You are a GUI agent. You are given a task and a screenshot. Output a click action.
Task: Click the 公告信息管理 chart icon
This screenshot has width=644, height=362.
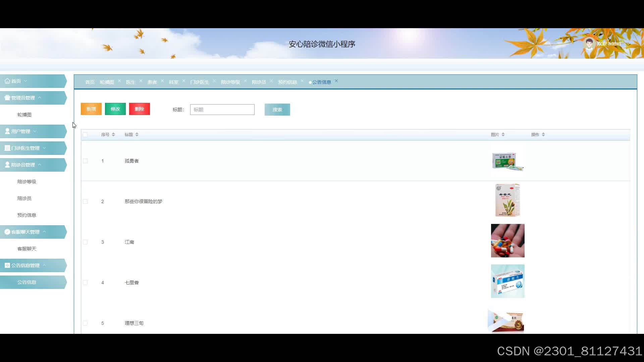click(x=7, y=265)
